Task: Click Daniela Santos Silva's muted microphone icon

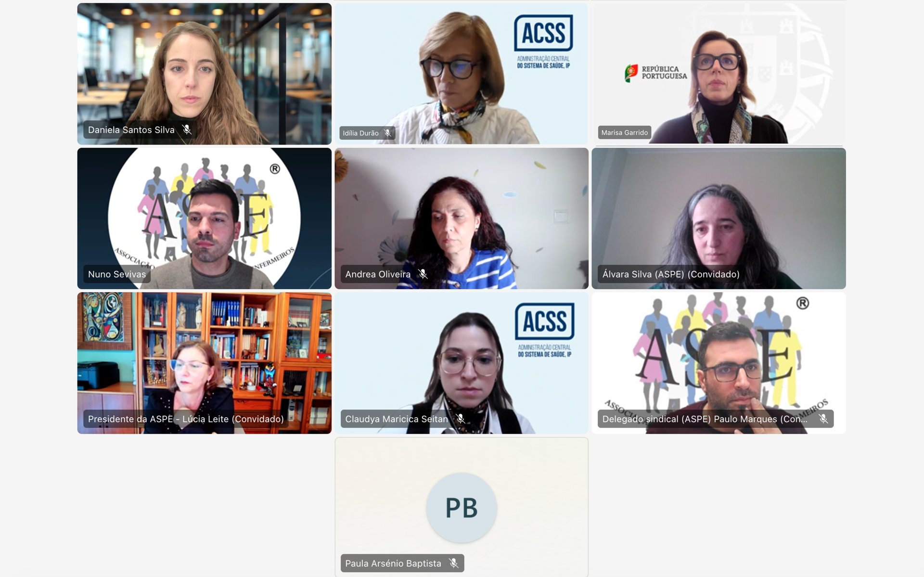Action: pyautogui.click(x=187, y=129)
